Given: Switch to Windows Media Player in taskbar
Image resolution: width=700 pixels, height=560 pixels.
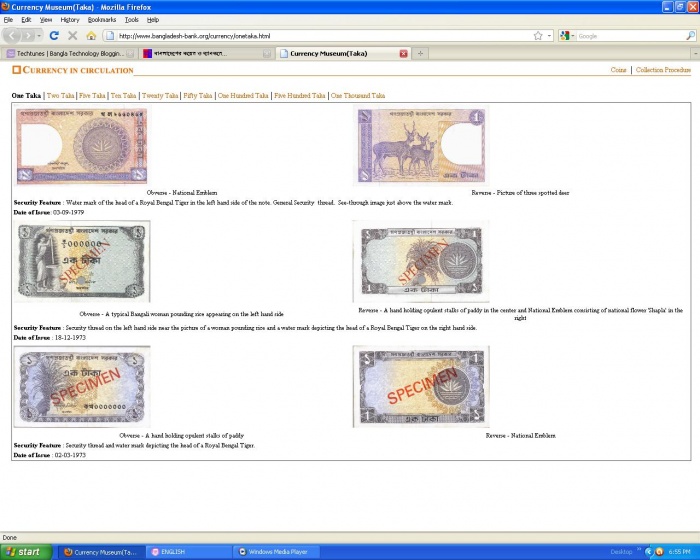Looking at the screenshot, I should click(277, 552).
